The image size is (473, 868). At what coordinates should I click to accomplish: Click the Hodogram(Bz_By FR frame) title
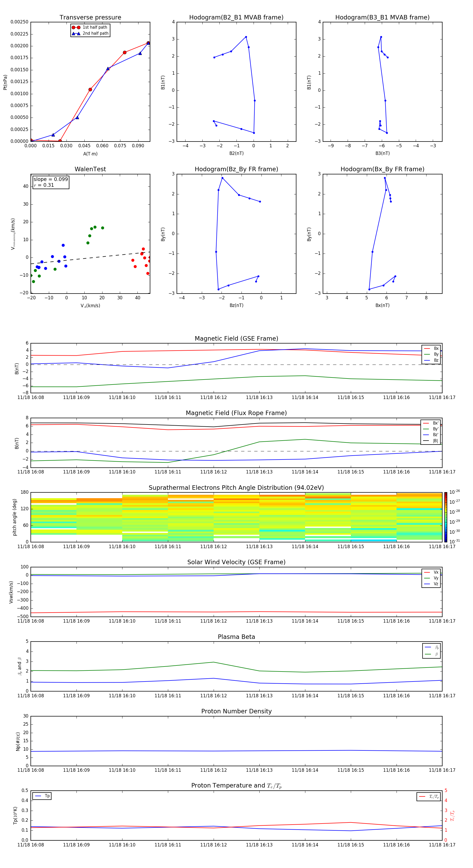pyautogui.click(x=236, y=169)
